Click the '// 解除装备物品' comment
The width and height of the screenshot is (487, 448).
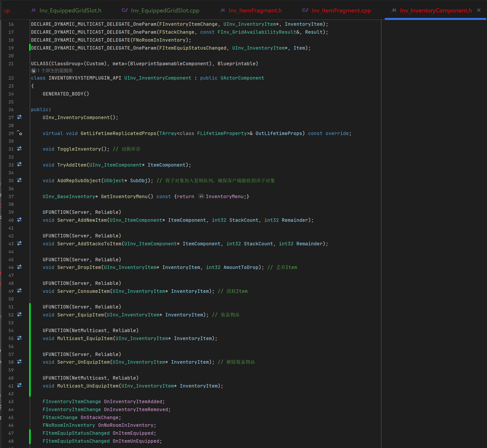pos(236,362)
